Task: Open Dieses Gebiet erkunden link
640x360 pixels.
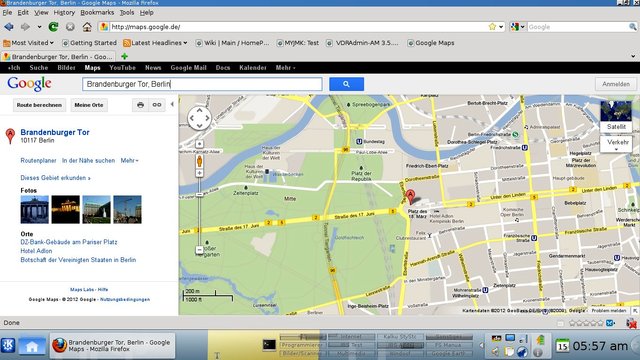Action: pos(56,178)
